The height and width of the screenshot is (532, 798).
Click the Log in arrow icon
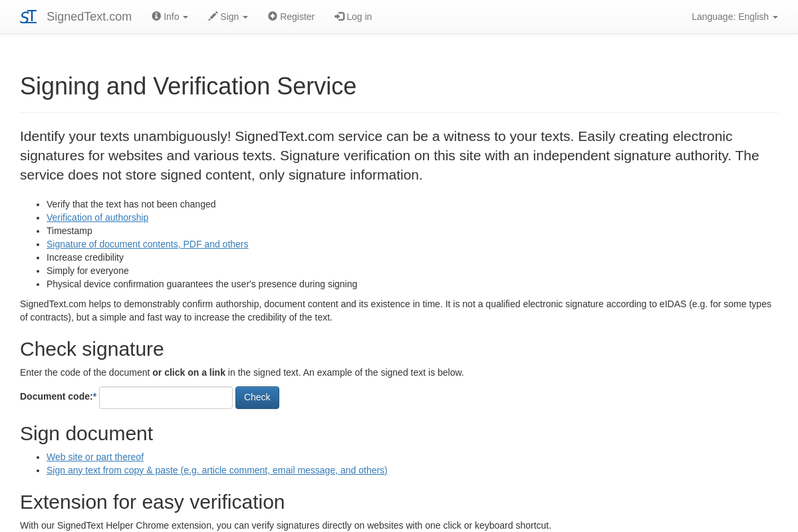click(339, 17)
